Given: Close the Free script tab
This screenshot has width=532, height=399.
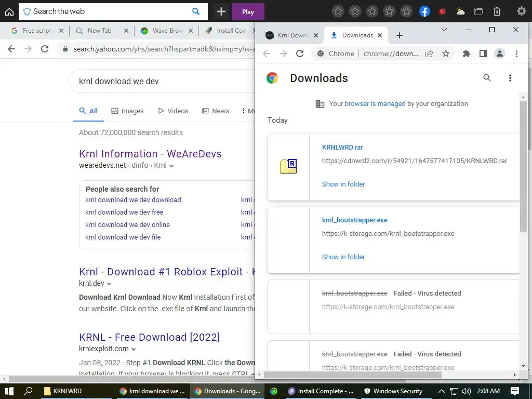Looking at the screenshot, I should point(61,31).
